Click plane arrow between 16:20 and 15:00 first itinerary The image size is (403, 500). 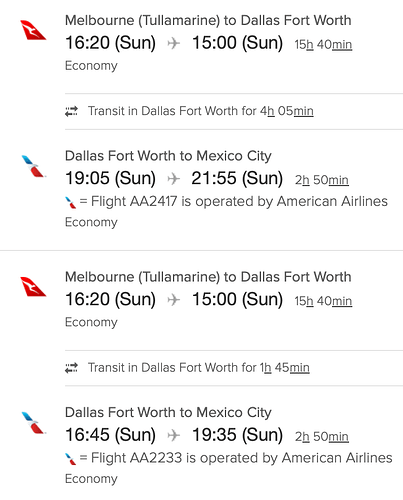pyautogui.click(x=173, y=43)
